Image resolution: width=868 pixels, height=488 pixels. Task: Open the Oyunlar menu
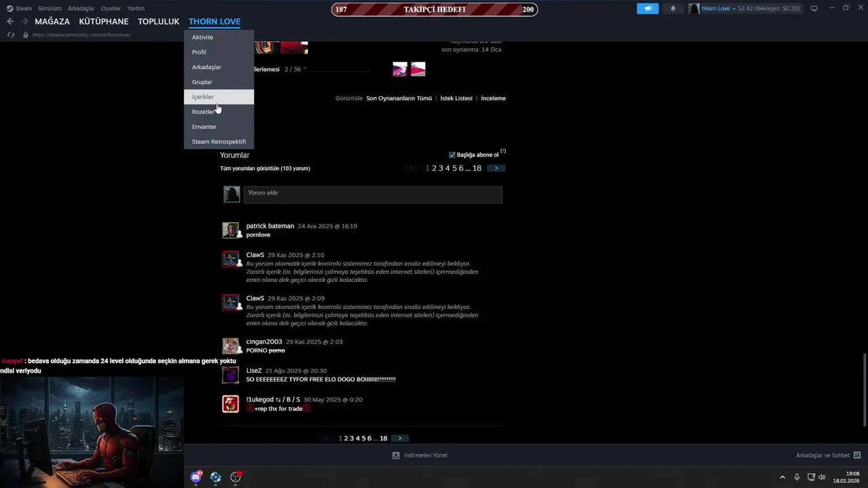[111, 8]
